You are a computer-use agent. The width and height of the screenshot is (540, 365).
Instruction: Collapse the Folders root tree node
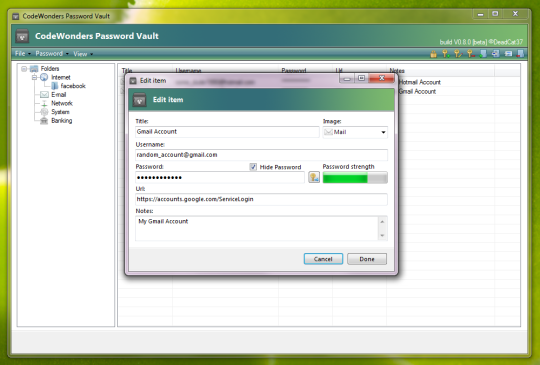24,69
